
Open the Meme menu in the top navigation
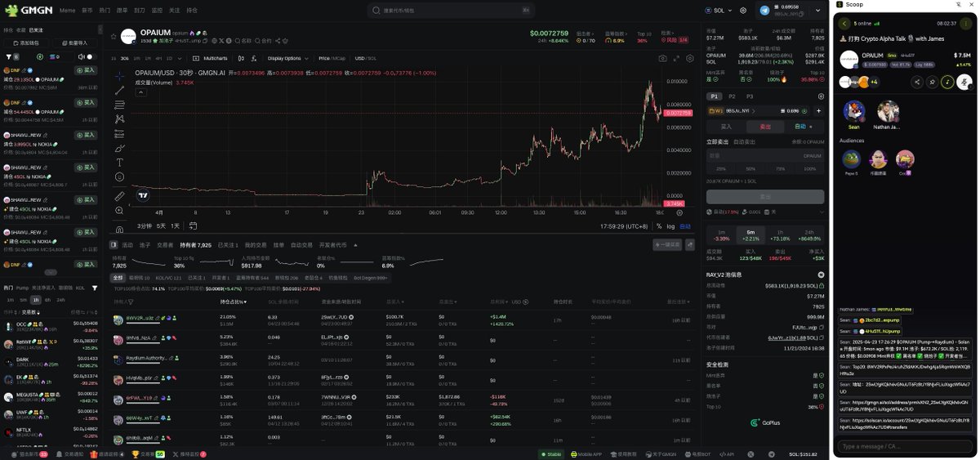pyautogui.click(x=67, y=11)
